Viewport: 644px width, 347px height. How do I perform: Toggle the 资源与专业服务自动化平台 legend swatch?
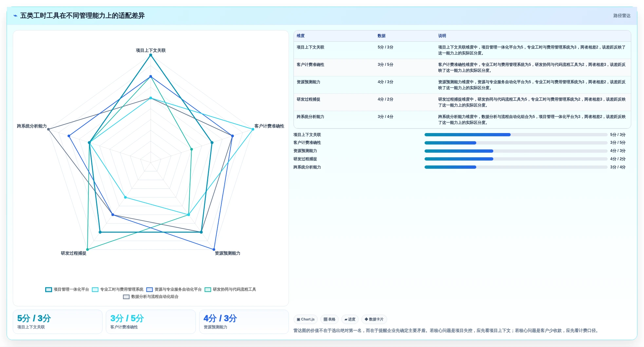pyautogui.click(x=149, y=290)
